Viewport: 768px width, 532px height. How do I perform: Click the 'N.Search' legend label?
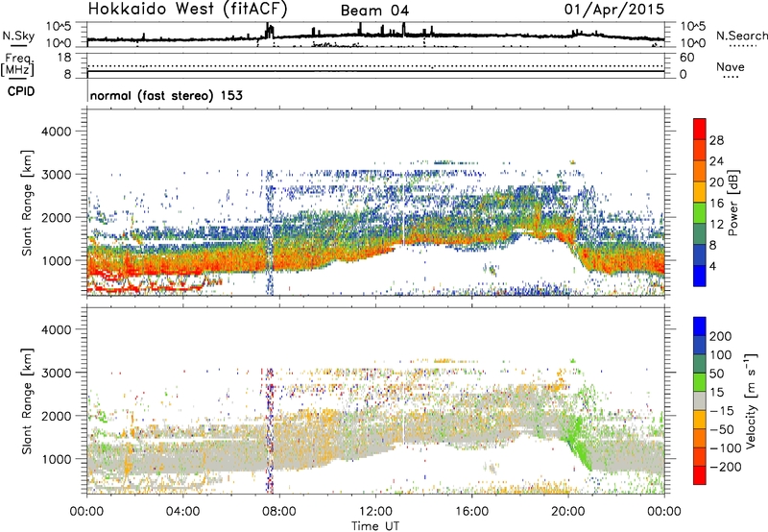click(741, 36)
